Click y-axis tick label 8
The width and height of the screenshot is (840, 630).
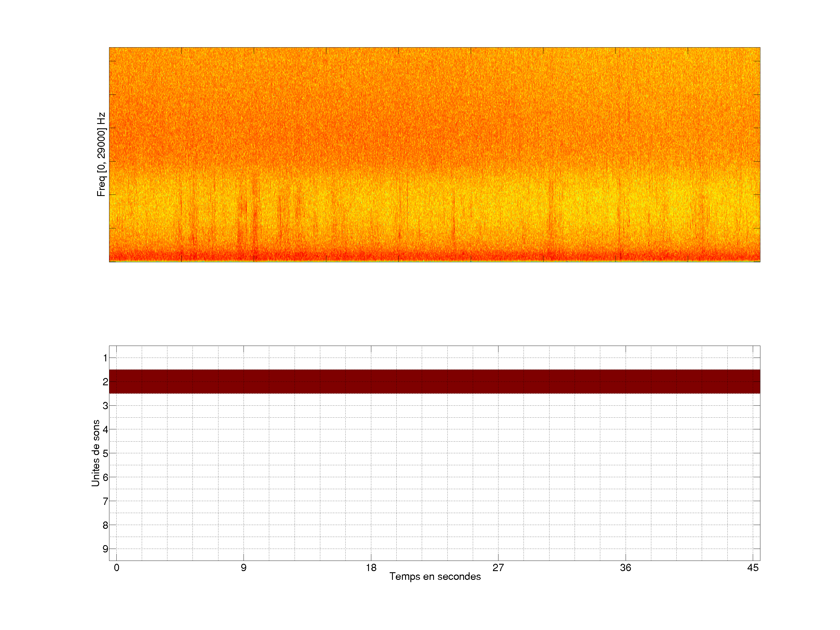(105, 525)
